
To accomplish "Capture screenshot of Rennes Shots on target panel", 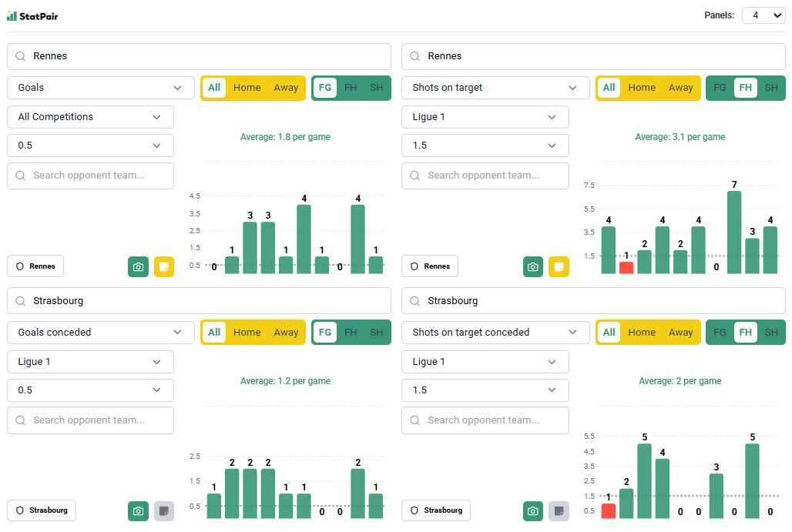I will pos(532,266).
